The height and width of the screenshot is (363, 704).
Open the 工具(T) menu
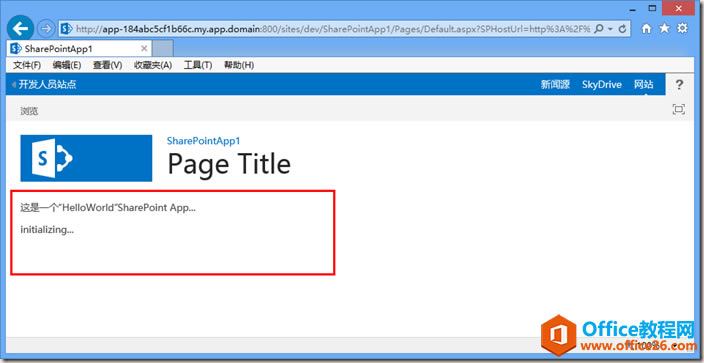(x=198, y=65)
